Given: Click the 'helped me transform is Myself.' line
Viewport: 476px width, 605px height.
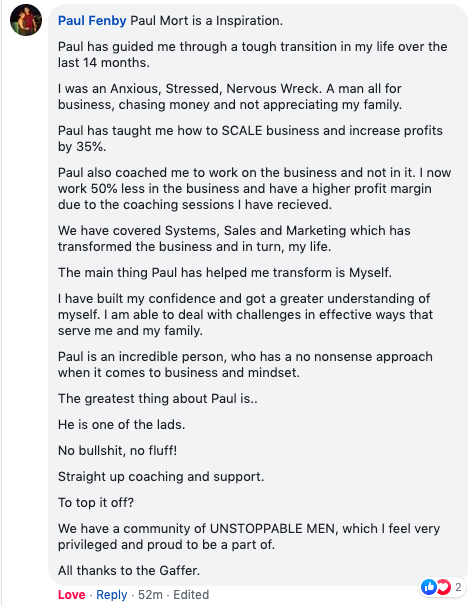Looking at the screenshot, I should [x=224, y=272].
